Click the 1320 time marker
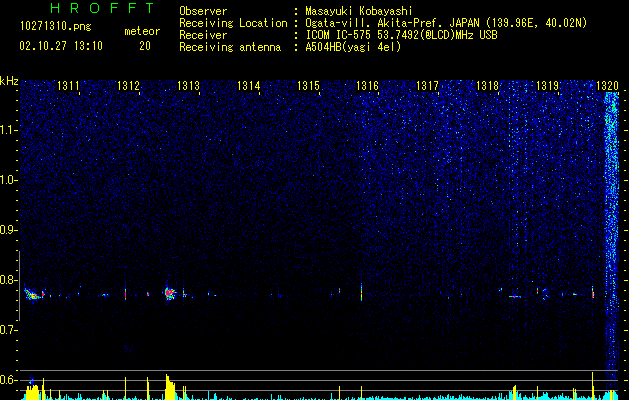The height and width of the screenshot is (400, 629). click(607, 85)
